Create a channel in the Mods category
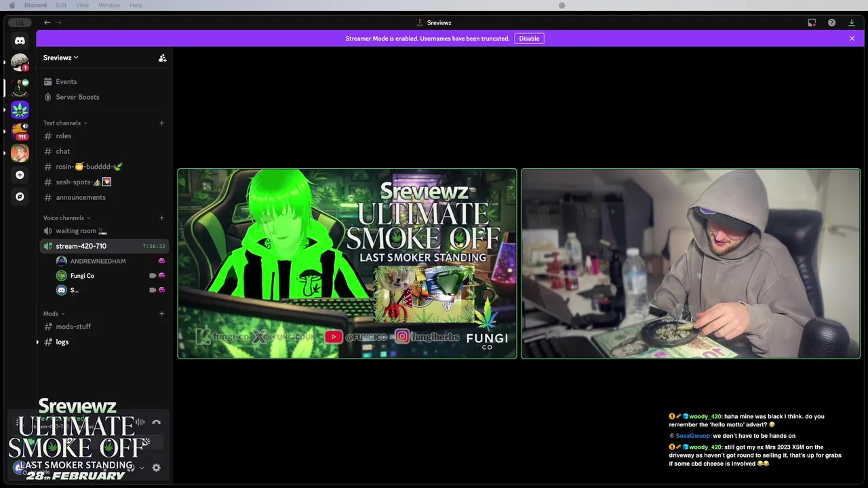Viewport: 868px width, 488px height. click(x=161, y=313)
